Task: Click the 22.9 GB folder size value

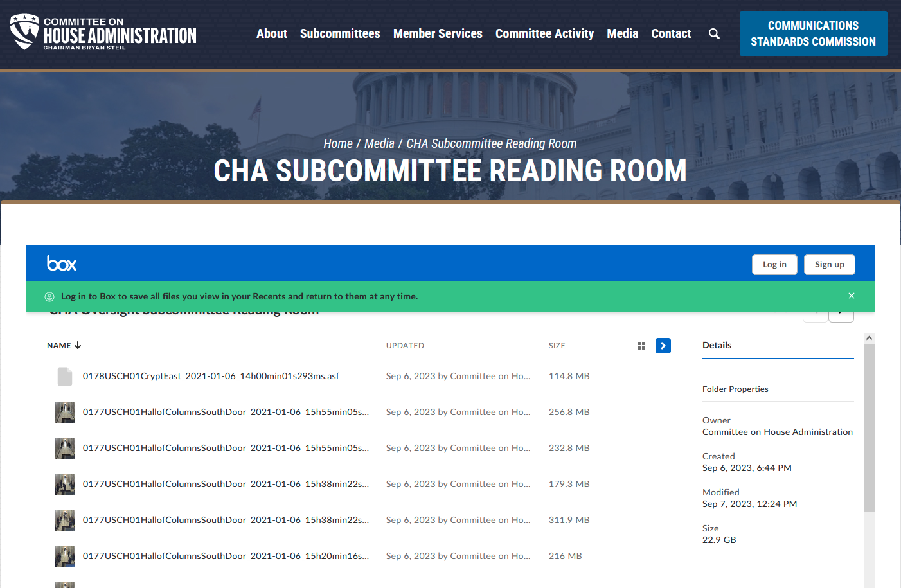Action: [x=719, y=540]
